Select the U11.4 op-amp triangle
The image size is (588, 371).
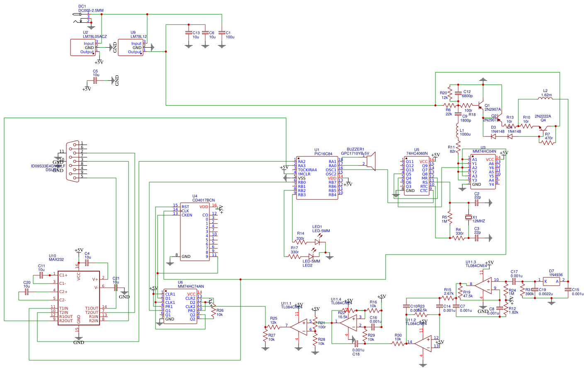pyautogui.click(x=348, y=323)
